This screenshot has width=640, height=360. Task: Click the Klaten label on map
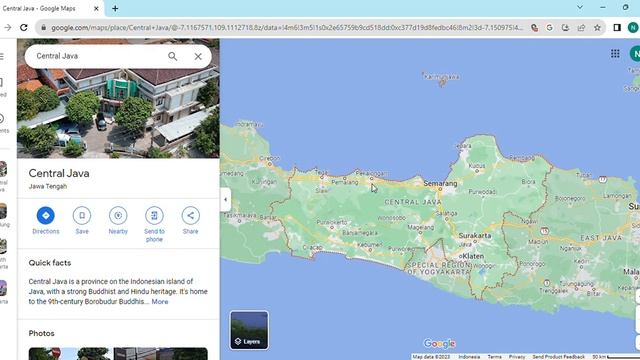click(x=473, y=256)
